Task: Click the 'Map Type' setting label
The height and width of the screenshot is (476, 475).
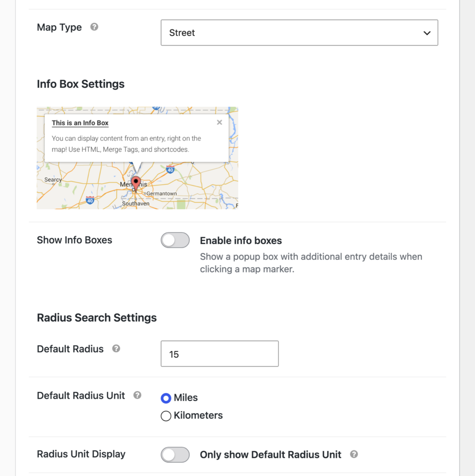Action: [x=59, y=27]
